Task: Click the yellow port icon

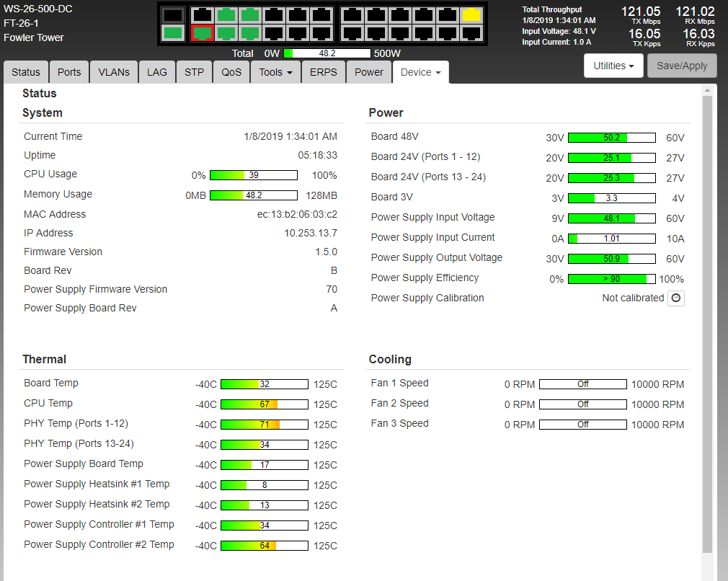Action: click(x=471, y=15)
